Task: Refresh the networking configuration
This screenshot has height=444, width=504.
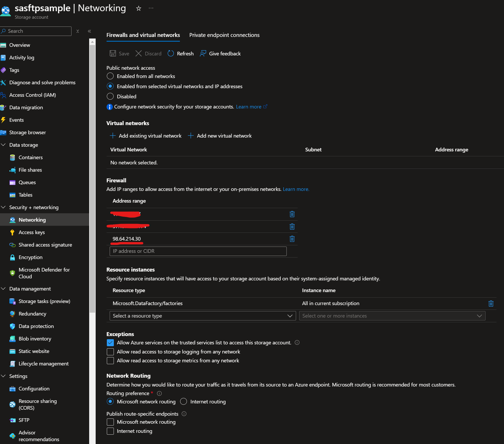Action: click(x=180, y=54)
